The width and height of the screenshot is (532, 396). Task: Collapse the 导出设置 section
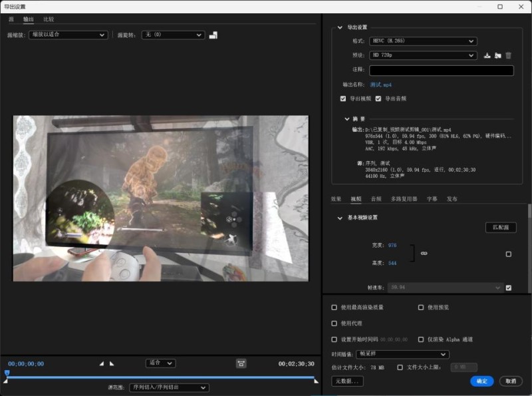click(x=340, y=27)
